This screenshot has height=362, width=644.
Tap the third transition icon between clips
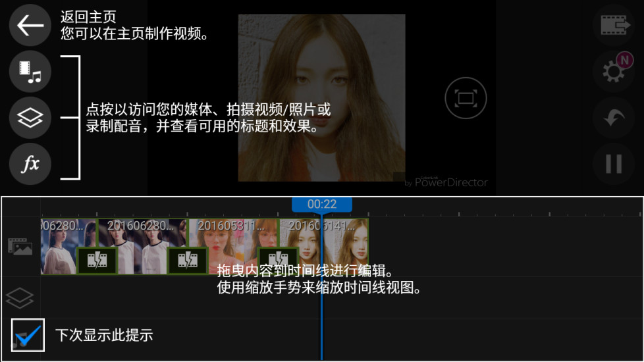coord(278,260)
